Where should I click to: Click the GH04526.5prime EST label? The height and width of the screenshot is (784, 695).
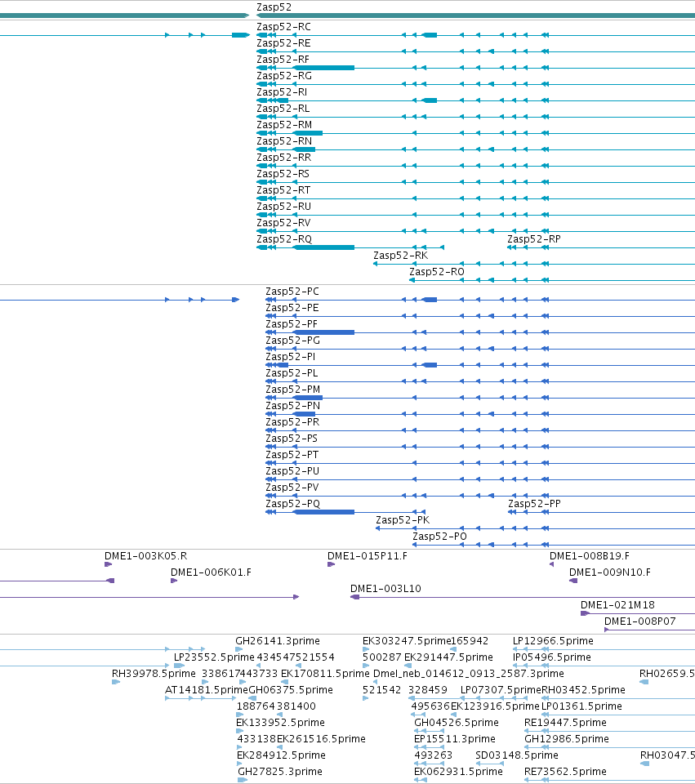457,723
